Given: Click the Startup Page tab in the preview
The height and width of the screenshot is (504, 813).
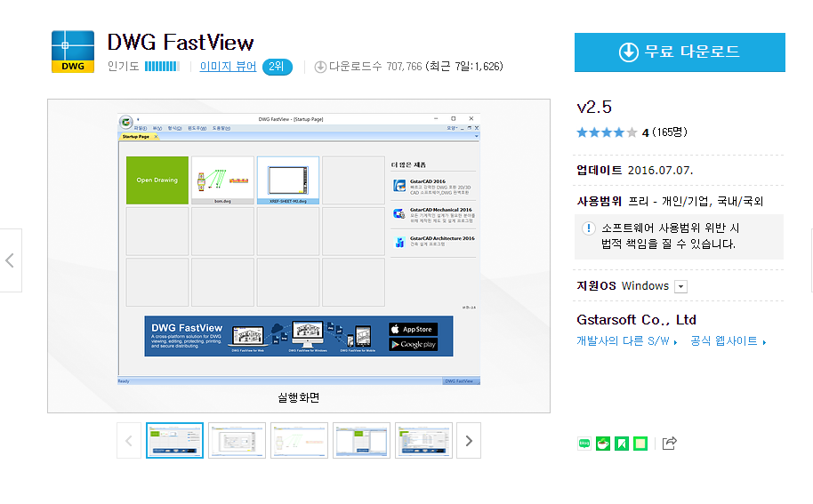Looking at the screenshot, I should (138, 137).
